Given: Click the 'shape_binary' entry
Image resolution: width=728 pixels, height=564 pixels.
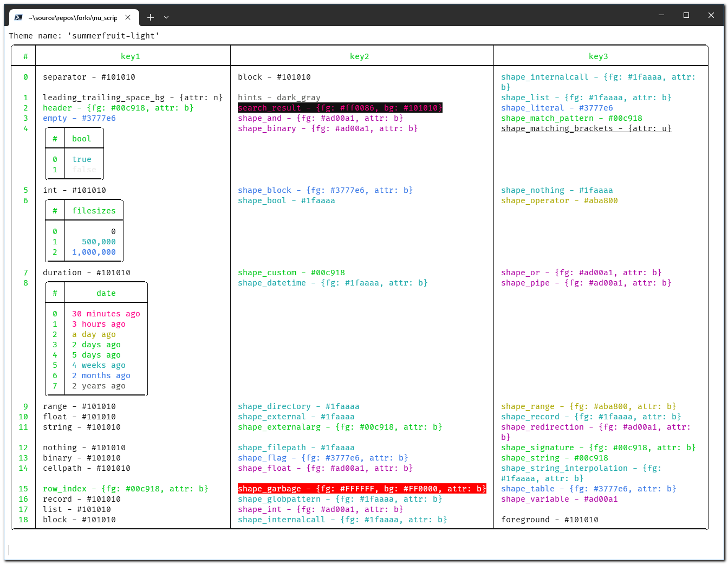Looking at the screenshot, I should (328, 128).
